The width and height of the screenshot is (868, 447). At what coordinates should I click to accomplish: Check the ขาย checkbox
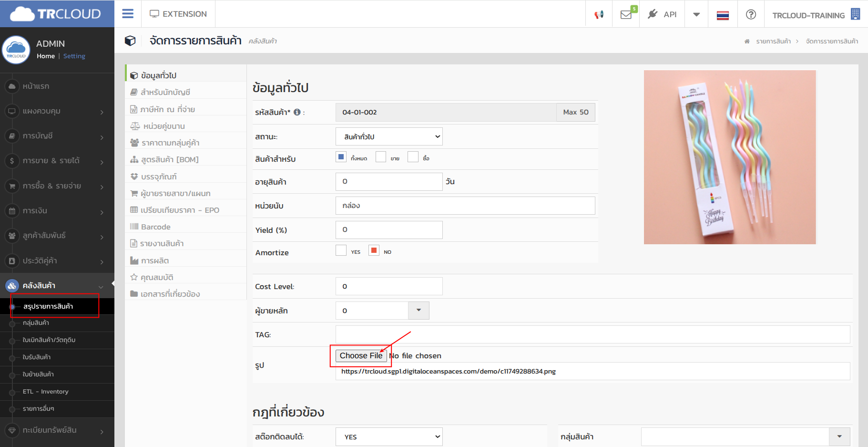380,157
